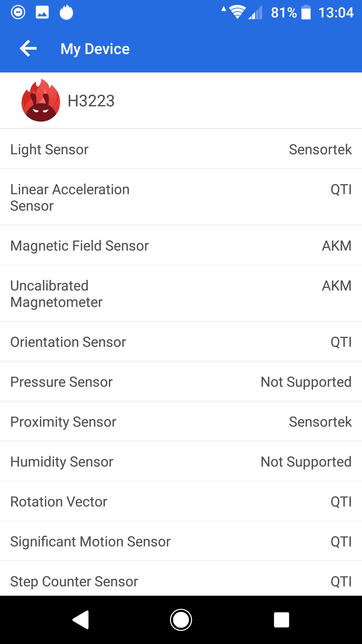Viewport: 362px width, 644px height.
Task: Tap the AnTuTu flame device logo
Action: [x=41, y=101]
